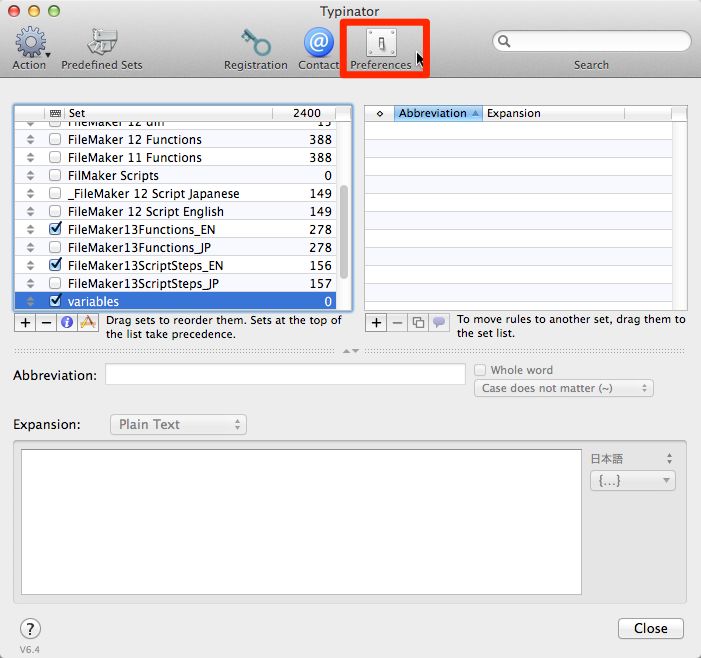Open the 日本語 language selector
Viewport: 701px width, 658px height.
(x=632, y=459)
